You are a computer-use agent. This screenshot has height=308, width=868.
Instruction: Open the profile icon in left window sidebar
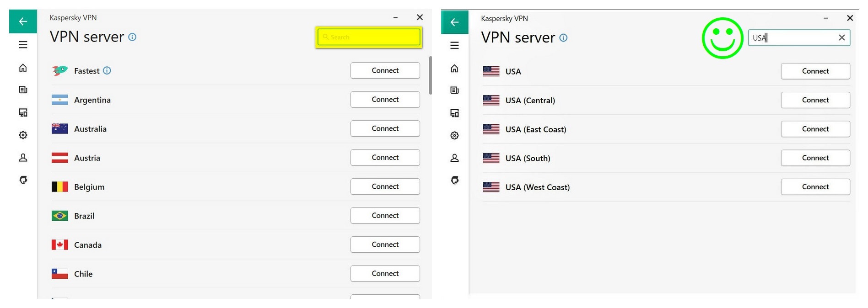tap(23, 158)
